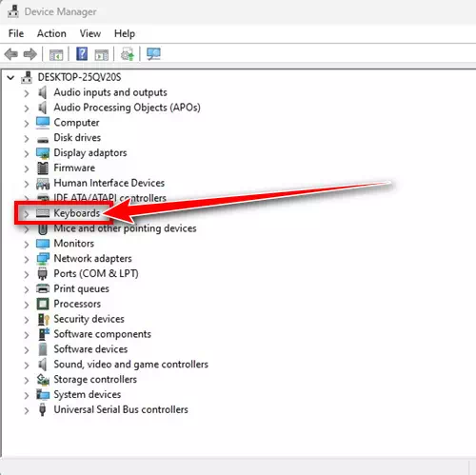The width and height of the screenshot is (476, 475).
Task: Click the Show/Hide action pane icon
Action: [102, 55]
